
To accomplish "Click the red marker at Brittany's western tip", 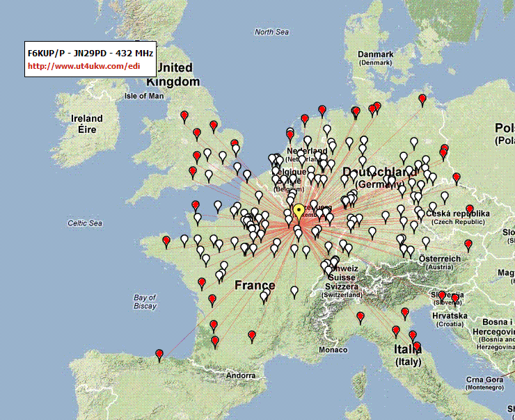I will pos(166,242).
